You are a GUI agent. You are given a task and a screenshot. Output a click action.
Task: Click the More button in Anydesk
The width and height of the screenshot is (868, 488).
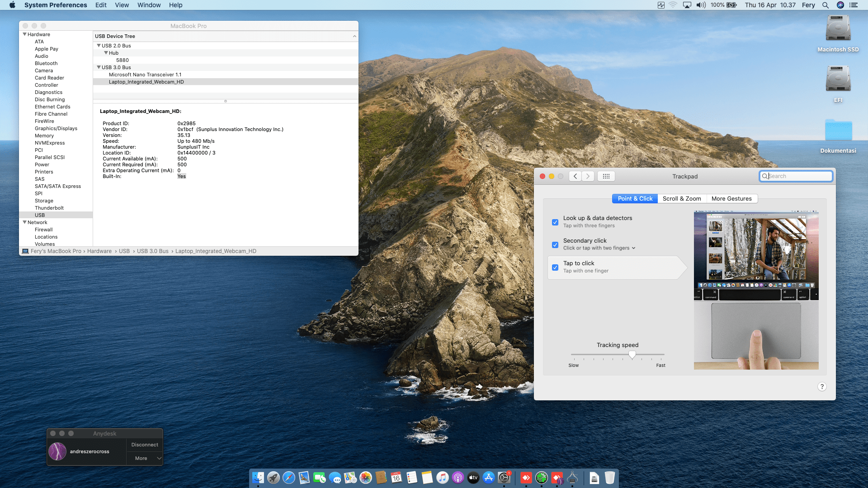click(x=141, y=458)
